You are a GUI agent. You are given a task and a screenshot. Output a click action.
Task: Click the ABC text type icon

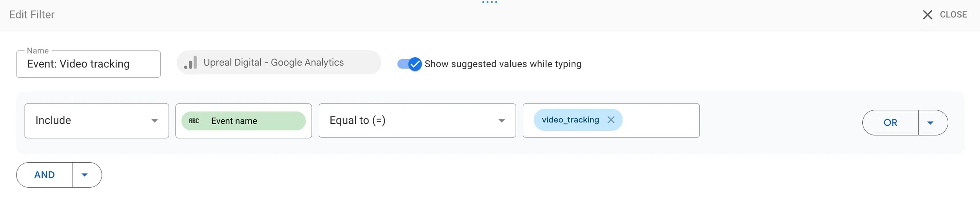coord(194,121)
